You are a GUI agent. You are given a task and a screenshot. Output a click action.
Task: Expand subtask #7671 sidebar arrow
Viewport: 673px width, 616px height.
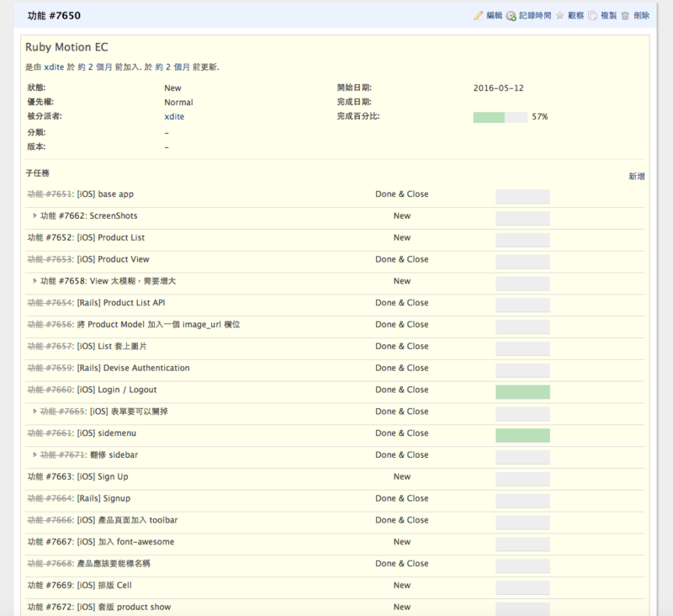(34, 455)
